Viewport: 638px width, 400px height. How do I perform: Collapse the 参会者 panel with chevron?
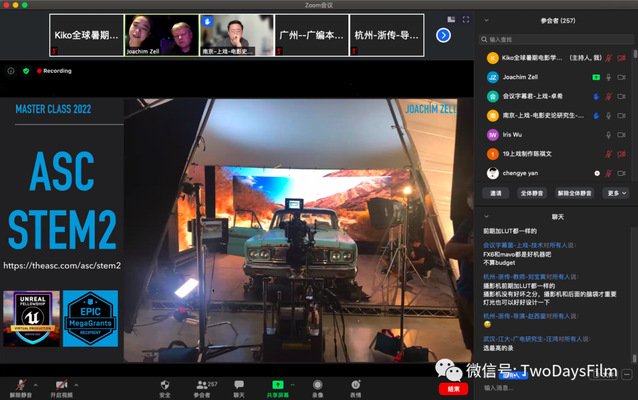(x=486, y=19)
